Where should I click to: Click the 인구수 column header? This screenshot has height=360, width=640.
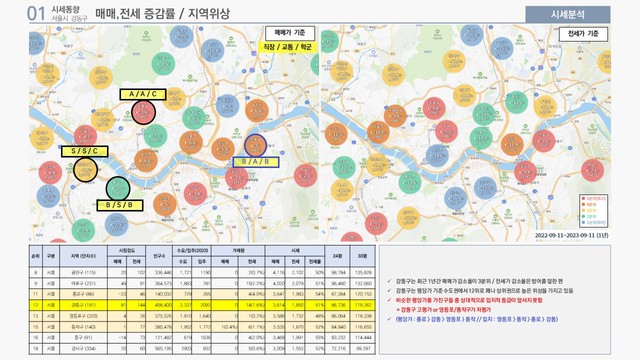pos(159,256)
